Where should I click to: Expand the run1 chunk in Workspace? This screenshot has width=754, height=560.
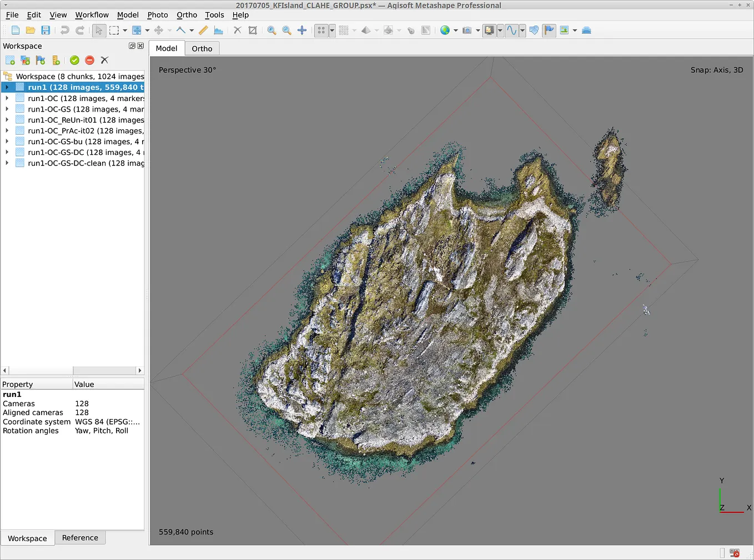tap(6, 87)
